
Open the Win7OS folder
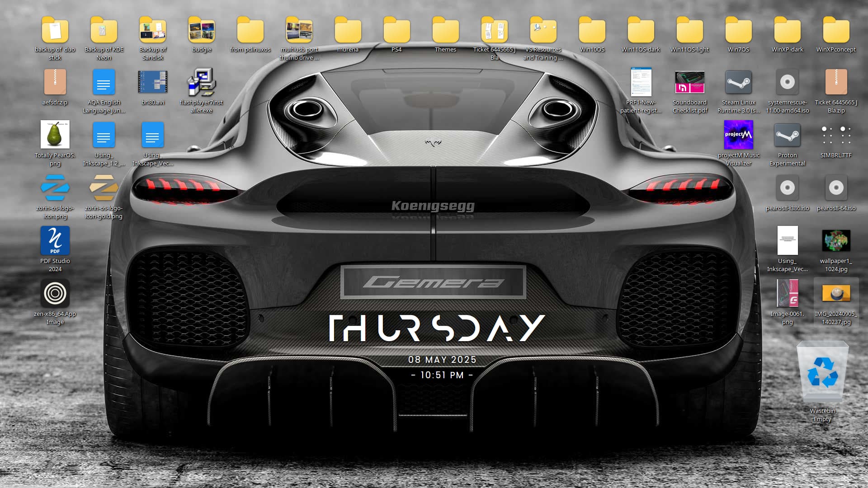(738, 30)
